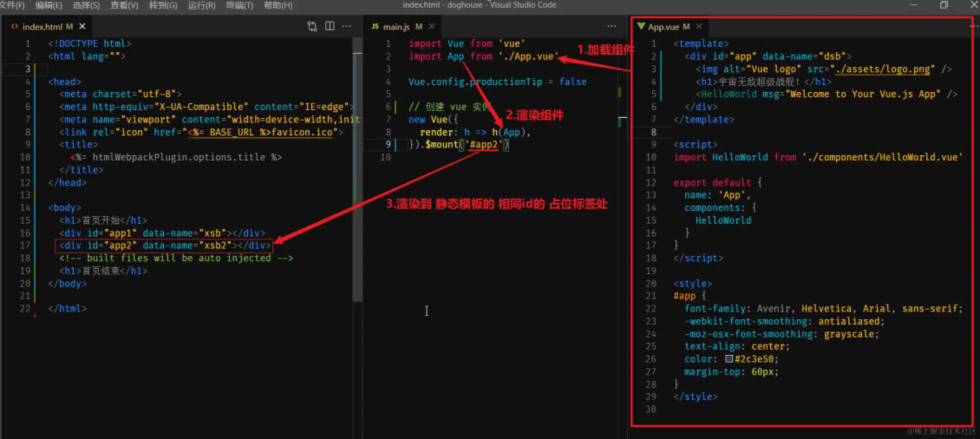
Task: Click the '#app2' selector in main.js
Action: point(483,144)
